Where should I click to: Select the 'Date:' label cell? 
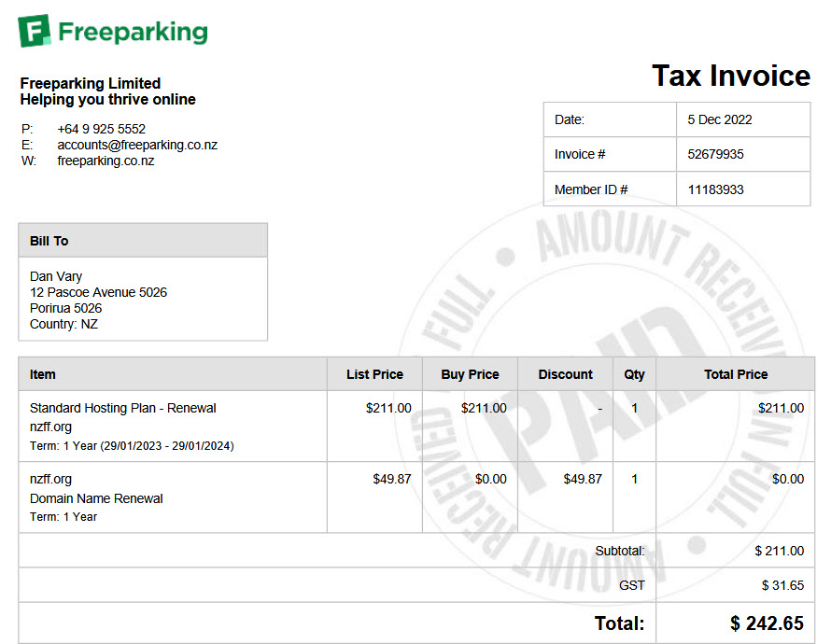click(610, 119)
